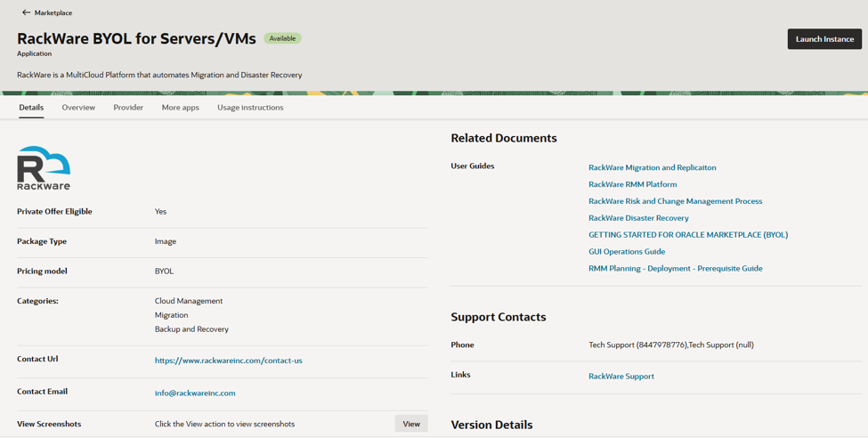Click the Contact Url label
Image resolution: width=868 pixels, height=438 pixels.
click(37, 359)
